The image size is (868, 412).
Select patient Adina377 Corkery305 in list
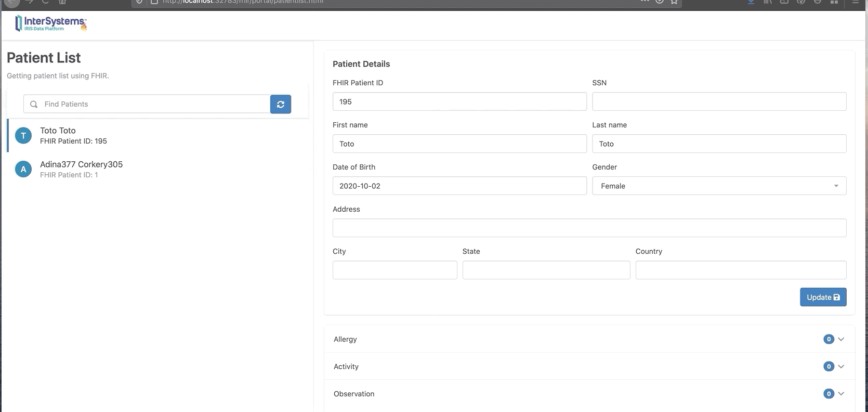[158, 169]
